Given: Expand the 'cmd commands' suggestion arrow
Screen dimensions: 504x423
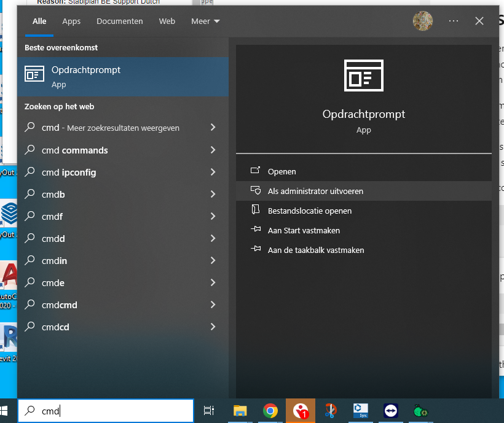Looking at the screenshot, I should tap(213, 150).
